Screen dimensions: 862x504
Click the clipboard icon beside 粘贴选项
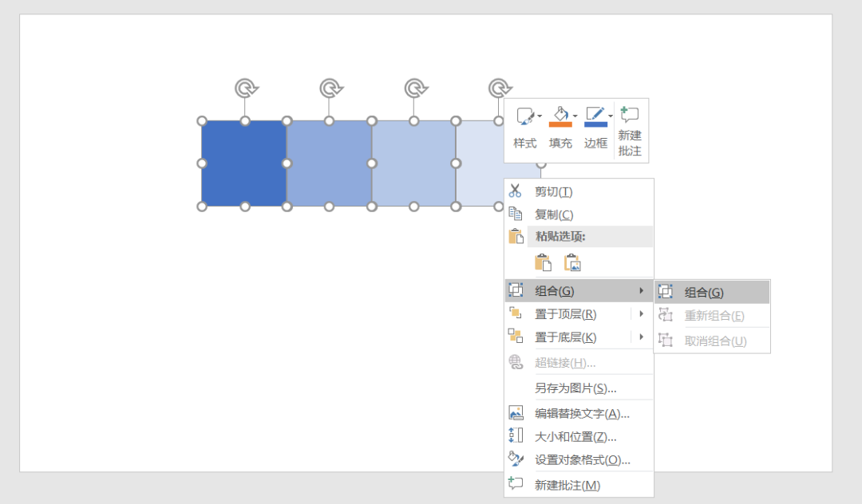[x=516, y=236]
